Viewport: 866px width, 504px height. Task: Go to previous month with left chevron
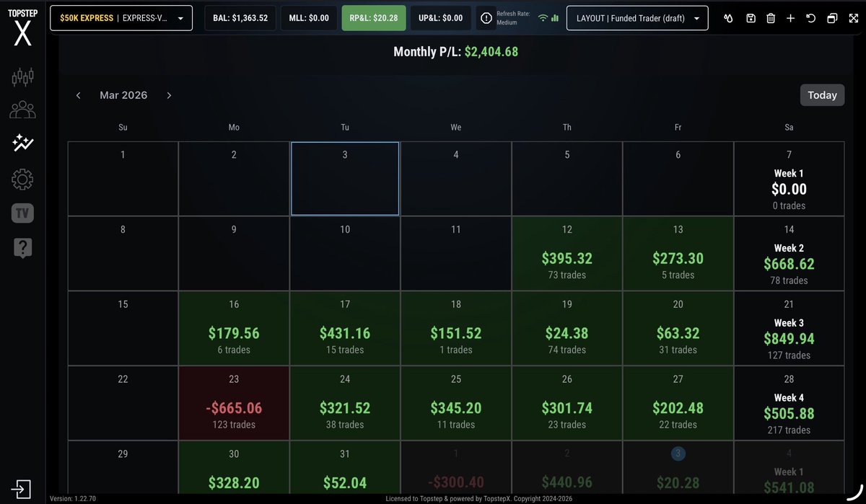click(79, 95)
